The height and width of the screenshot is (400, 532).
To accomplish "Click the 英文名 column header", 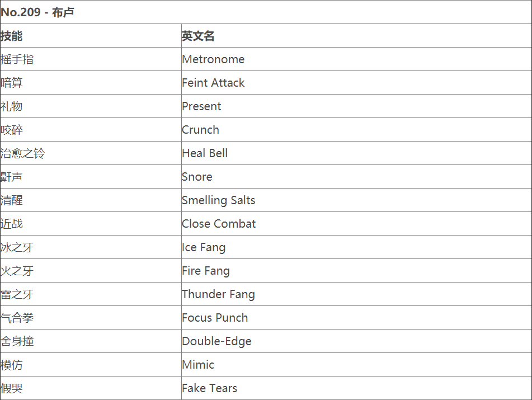I will point(198,36).
